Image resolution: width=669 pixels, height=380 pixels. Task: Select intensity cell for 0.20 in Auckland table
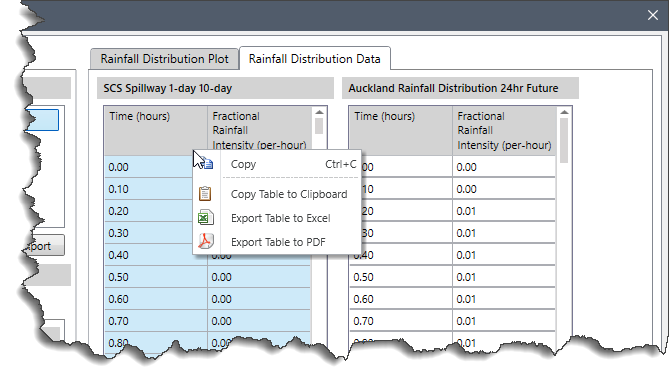pos(504,211)
